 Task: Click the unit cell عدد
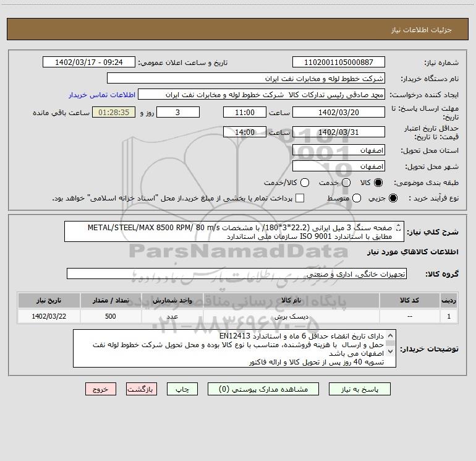(172, 316)
